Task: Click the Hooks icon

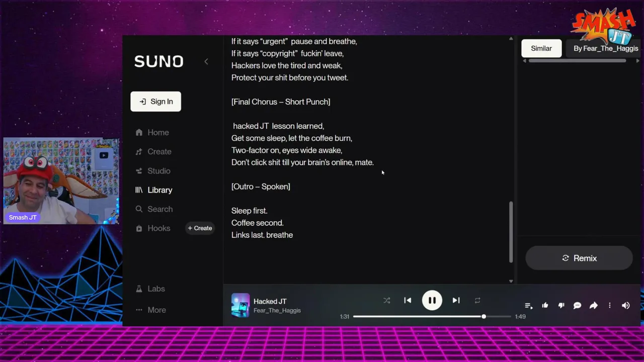Action: pyautogui.click(x=139, y=228)
